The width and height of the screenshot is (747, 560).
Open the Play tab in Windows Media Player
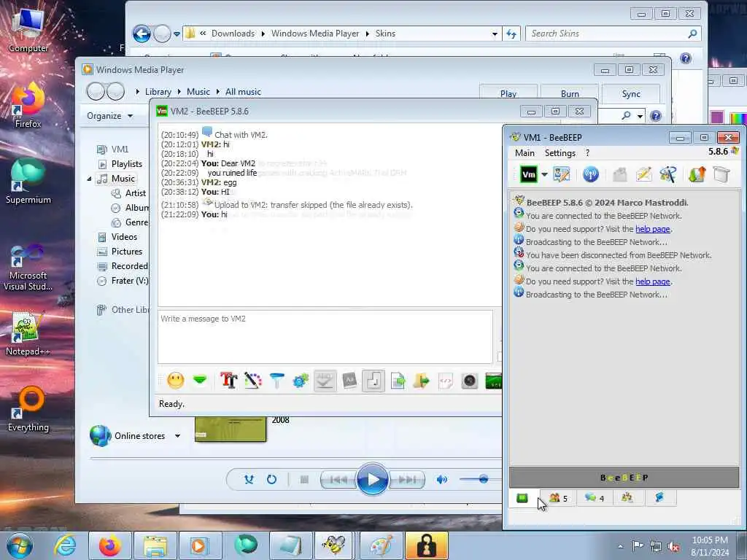[508, 94]
